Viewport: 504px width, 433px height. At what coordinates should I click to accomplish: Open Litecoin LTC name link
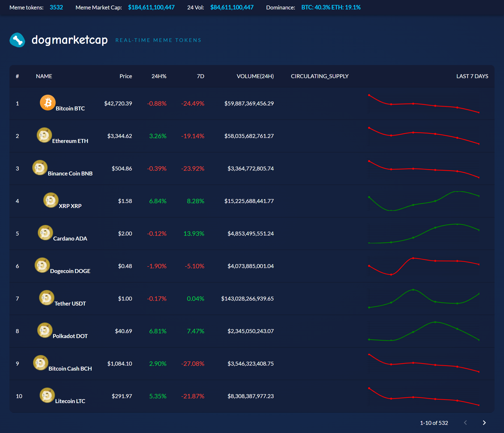tap(70, 401)
